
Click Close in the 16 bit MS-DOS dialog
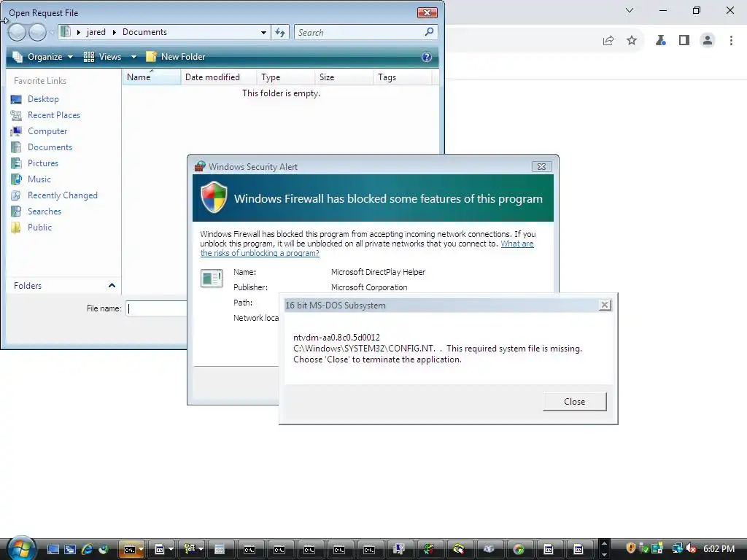coord(575,402)
